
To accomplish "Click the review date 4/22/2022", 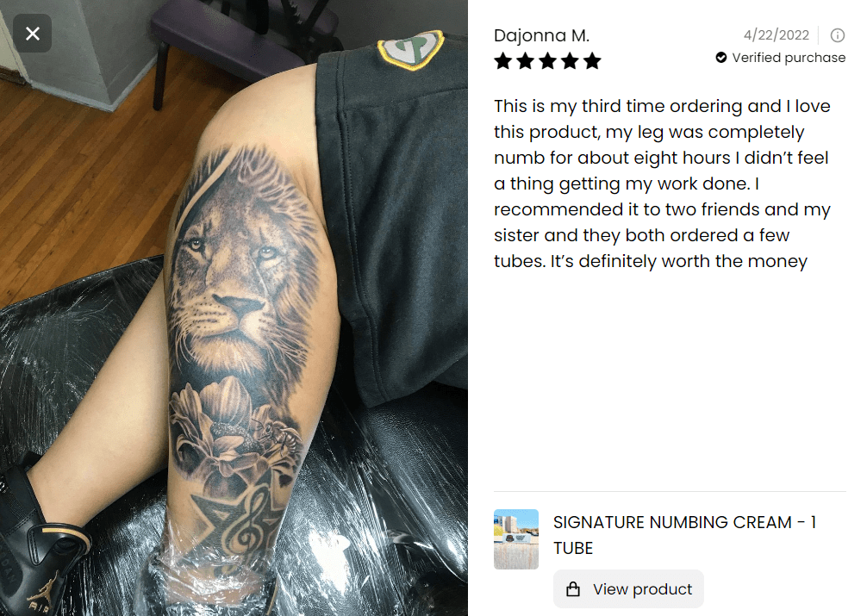I will (777, 34).
